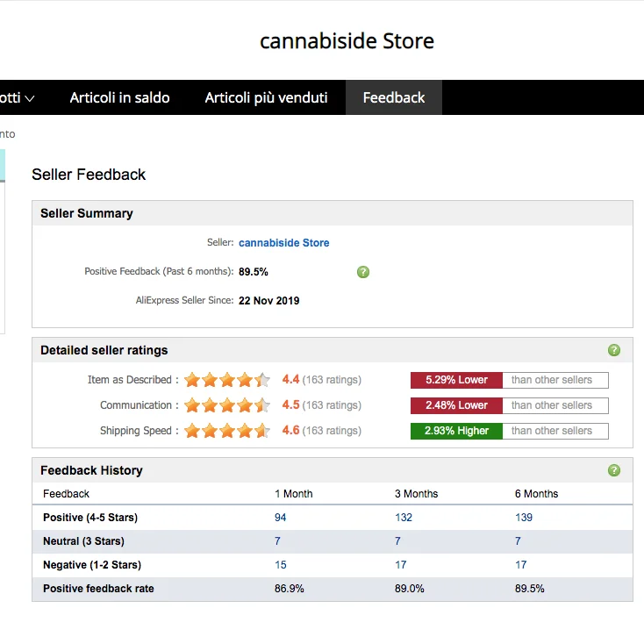Click the Positive feedback rate row label
The height and width of the screenshot is (644, 644).
(98, 589)
